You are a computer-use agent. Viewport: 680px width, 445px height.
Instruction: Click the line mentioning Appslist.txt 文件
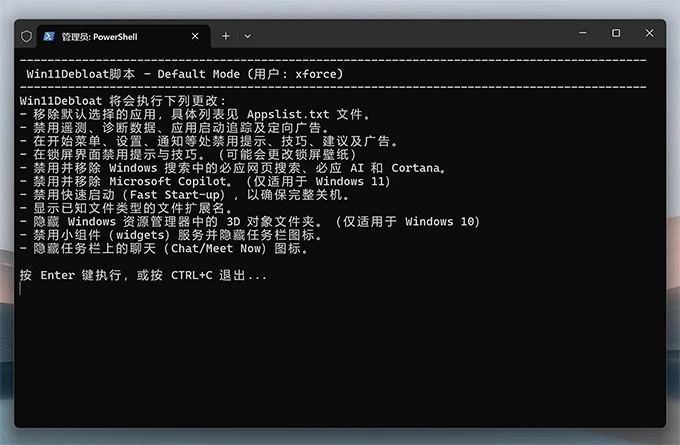tap(194, 115)
